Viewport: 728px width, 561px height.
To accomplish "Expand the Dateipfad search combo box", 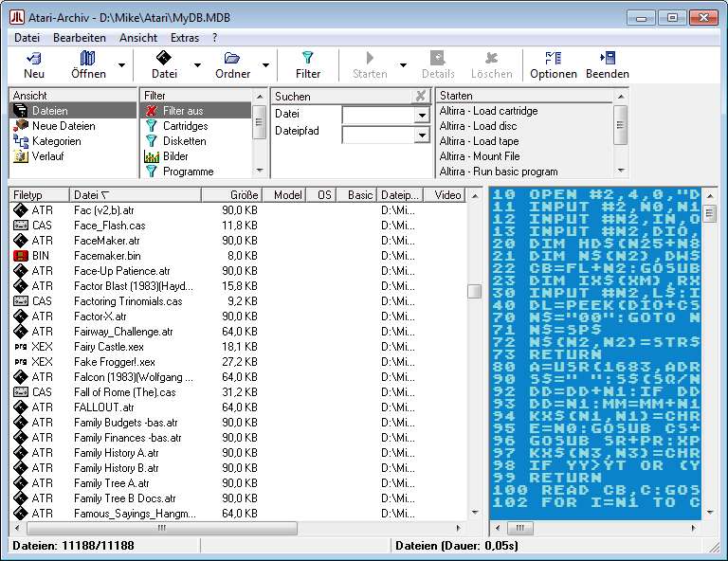I will point(422,135).
